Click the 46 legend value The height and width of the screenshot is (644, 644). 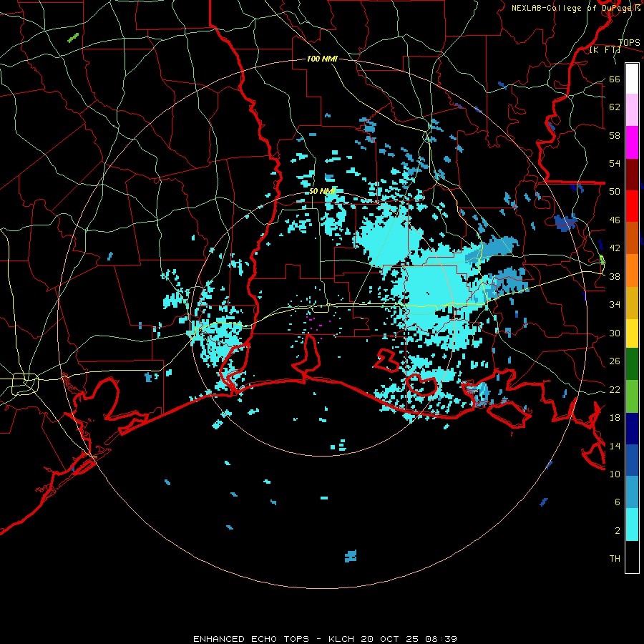[615, 220]
